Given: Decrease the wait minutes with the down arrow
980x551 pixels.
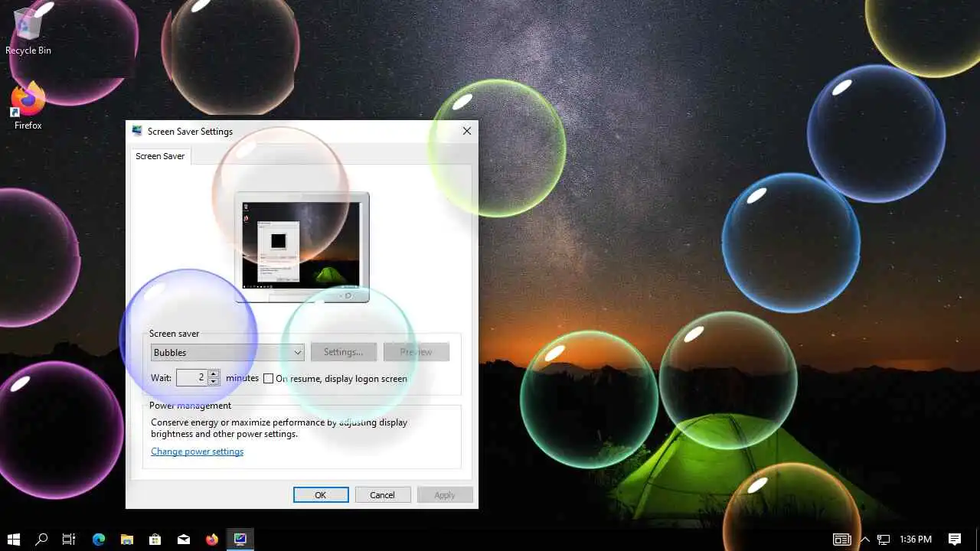Looking at the screenshot, I should point(214,381).
